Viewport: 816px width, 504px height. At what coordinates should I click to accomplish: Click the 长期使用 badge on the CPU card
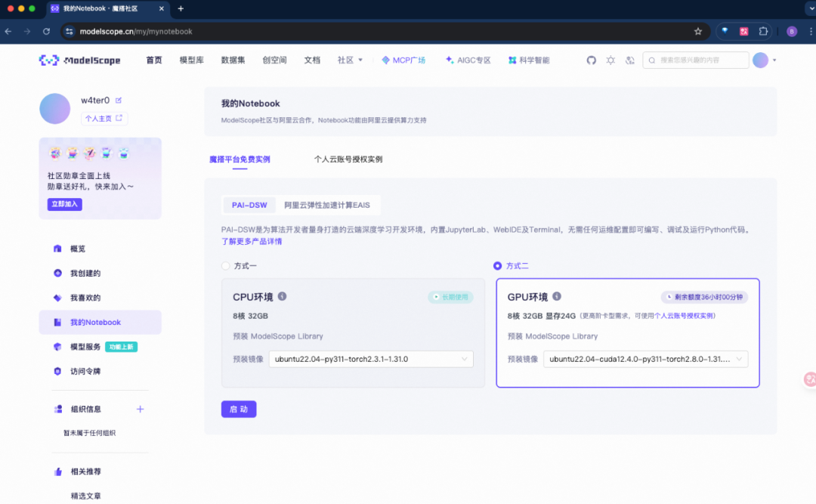450,297
